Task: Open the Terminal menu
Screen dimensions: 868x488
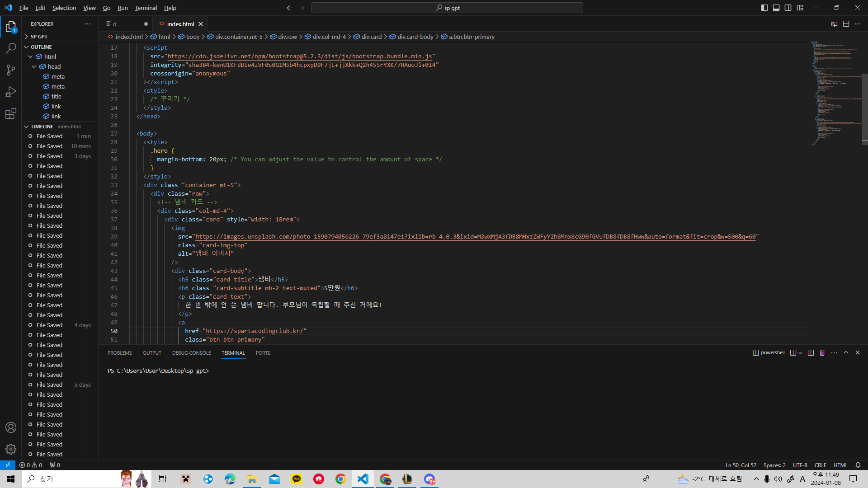Action: (146, 8)
